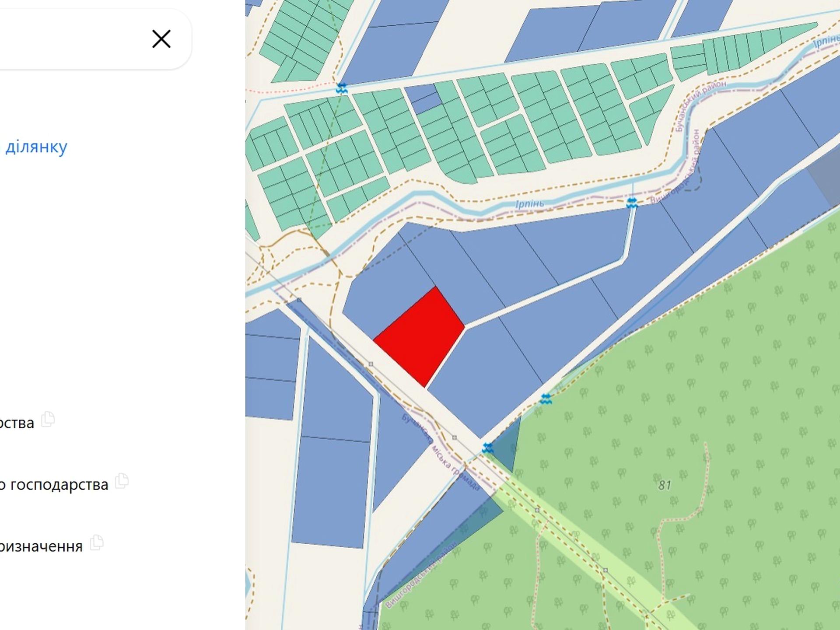Copy the "господарства" field value

tap(122, 481)
